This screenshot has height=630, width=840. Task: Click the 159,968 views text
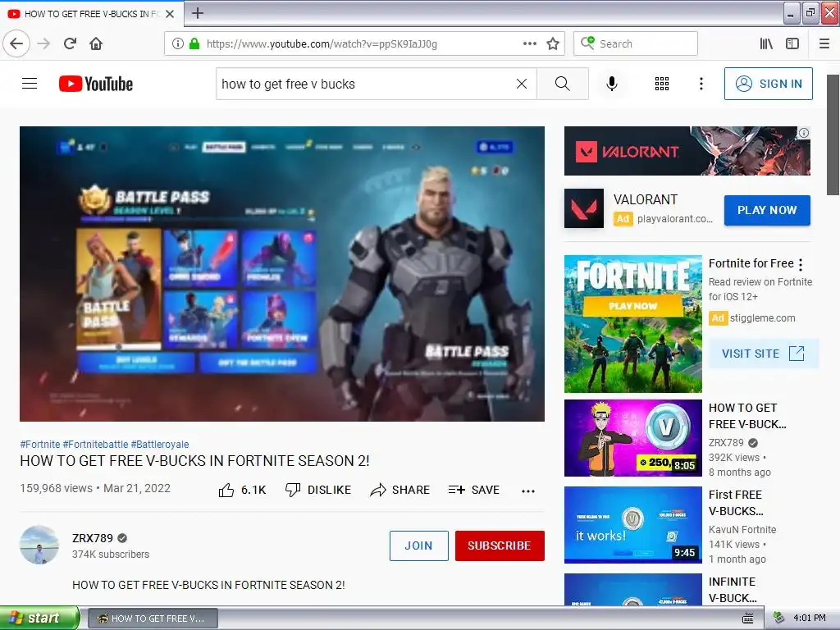pyautogui.click(x=57, y=488)
